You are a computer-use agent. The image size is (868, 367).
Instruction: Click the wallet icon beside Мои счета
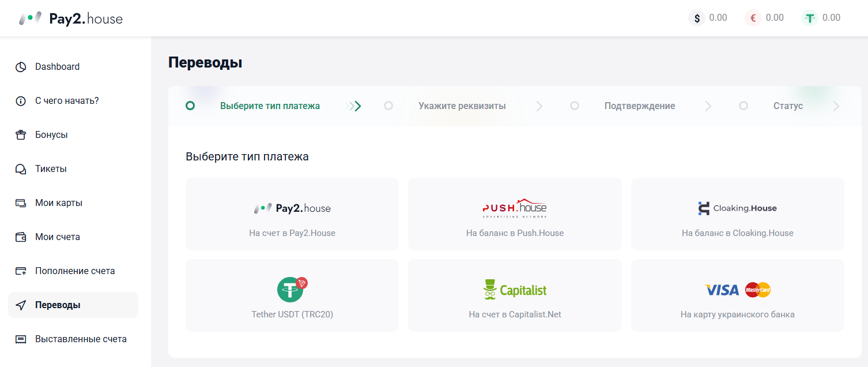point(21,237)
